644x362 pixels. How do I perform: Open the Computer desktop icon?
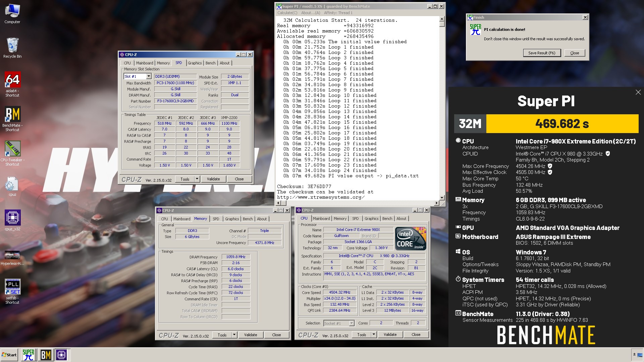[x=12, y=14]
